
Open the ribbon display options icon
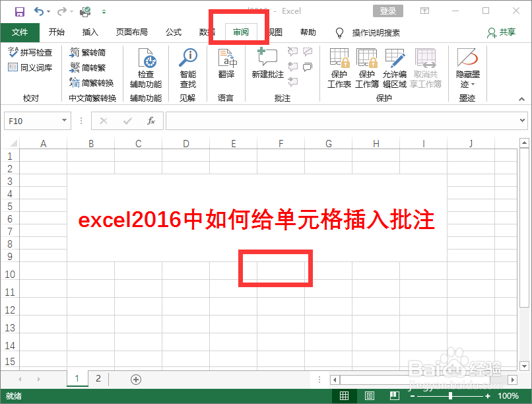point(424,11)
